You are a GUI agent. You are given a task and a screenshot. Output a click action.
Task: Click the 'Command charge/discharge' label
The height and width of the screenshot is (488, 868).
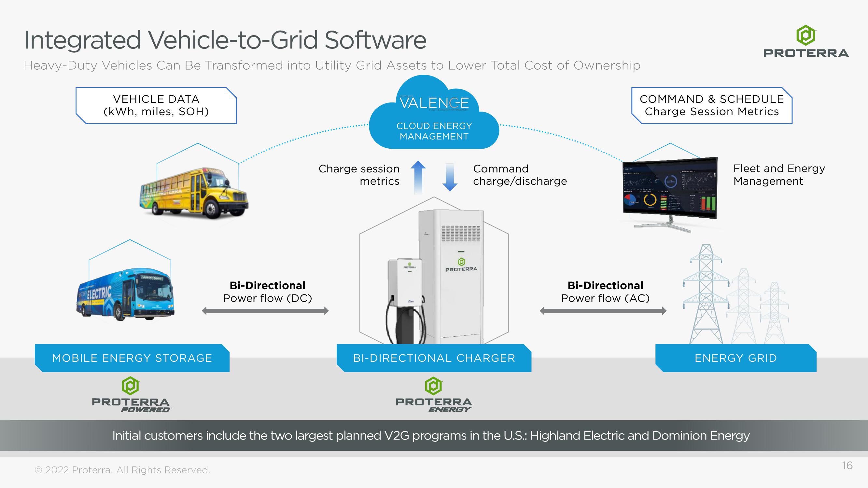point(520,175)
